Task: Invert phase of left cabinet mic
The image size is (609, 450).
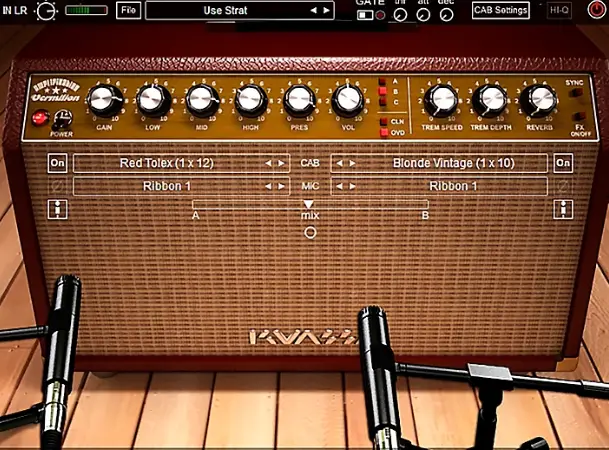Action: click(x=57, y=186)
